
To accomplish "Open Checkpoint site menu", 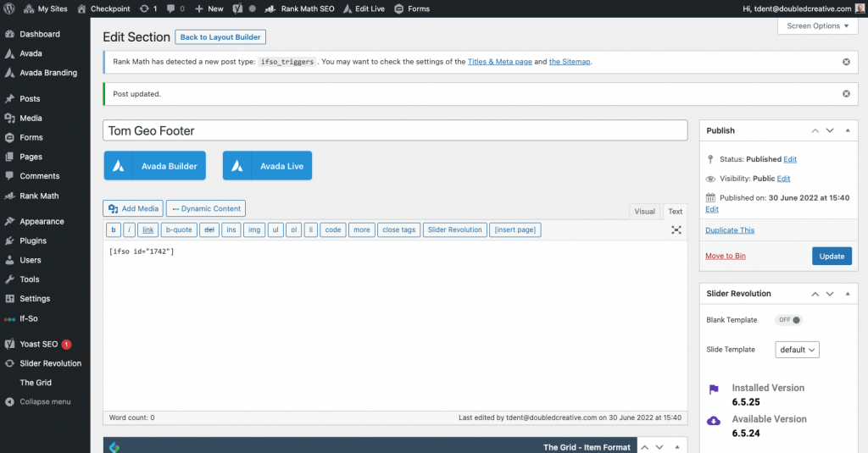I will [103, 8].
